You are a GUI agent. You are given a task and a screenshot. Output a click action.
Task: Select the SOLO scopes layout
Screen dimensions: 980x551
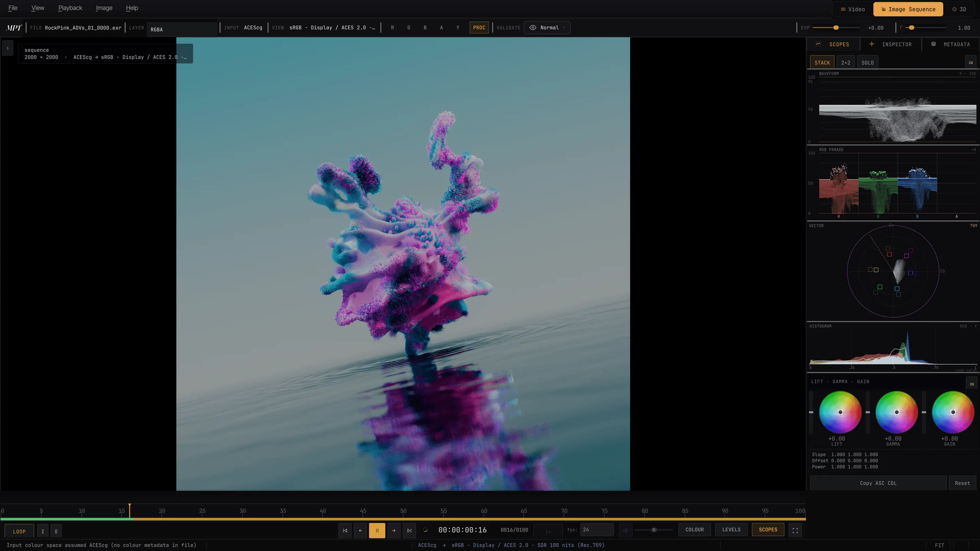click(x=867, y=63)
